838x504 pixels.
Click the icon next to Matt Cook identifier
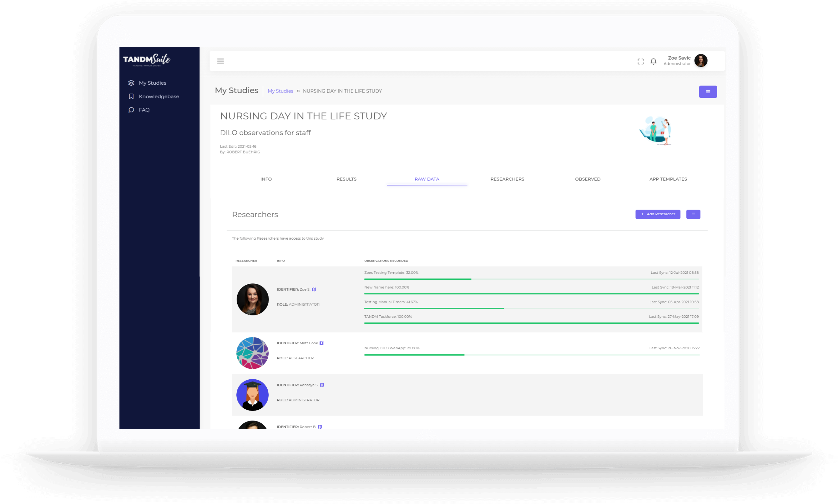[x=321, y=343]
